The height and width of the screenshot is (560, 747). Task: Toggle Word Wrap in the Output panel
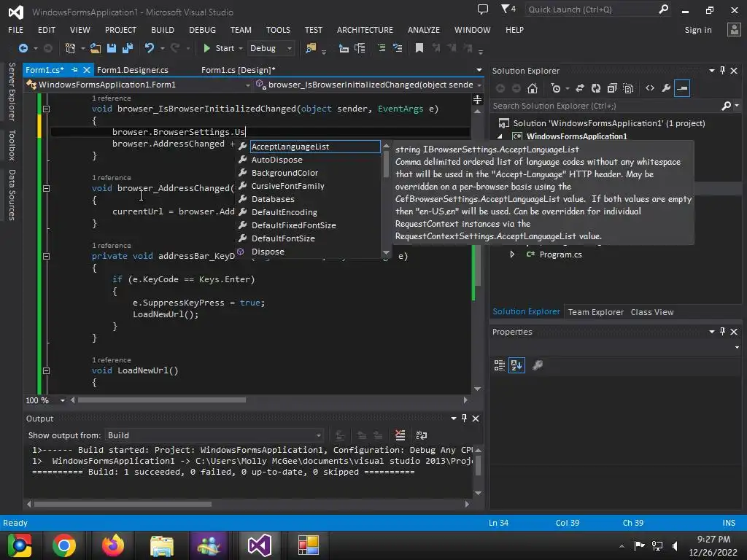coord(422,435)
